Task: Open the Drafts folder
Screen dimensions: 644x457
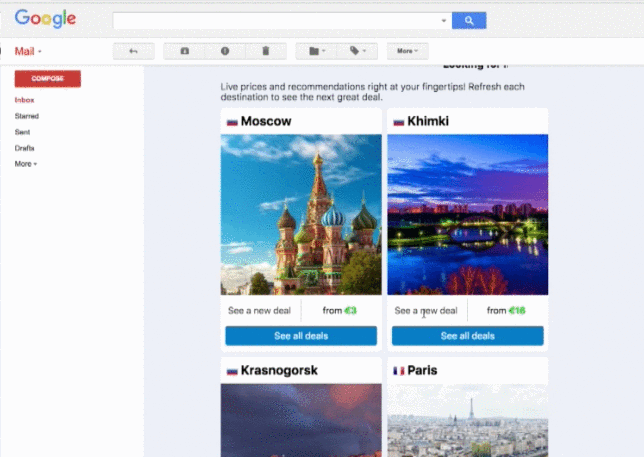Action: [x=24, y=148]
